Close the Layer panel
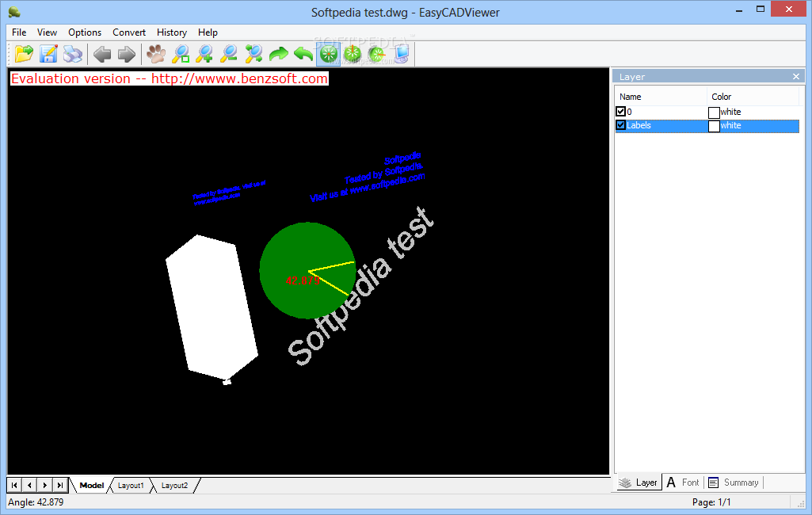The height and width of the screenshot is (515, 812). coord(796,77)
